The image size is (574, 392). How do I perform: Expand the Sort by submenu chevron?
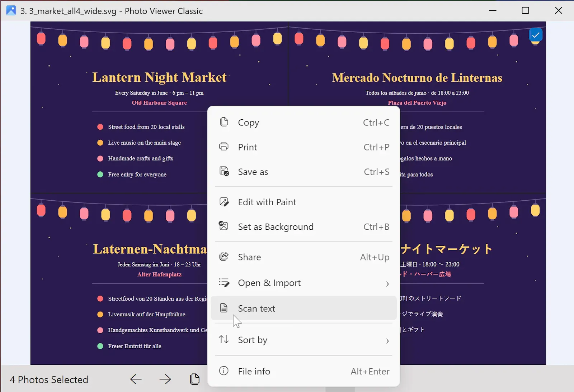387,341
